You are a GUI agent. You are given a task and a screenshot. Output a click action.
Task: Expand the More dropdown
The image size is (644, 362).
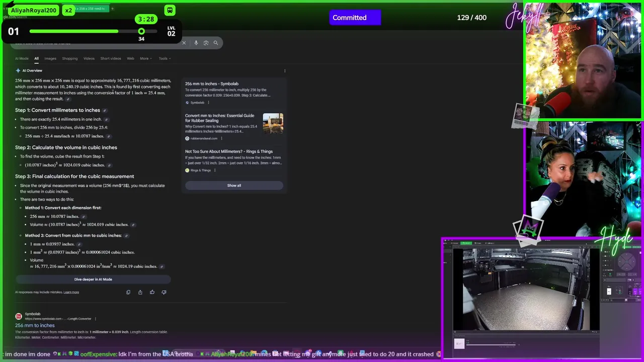[x=145, y=58]
